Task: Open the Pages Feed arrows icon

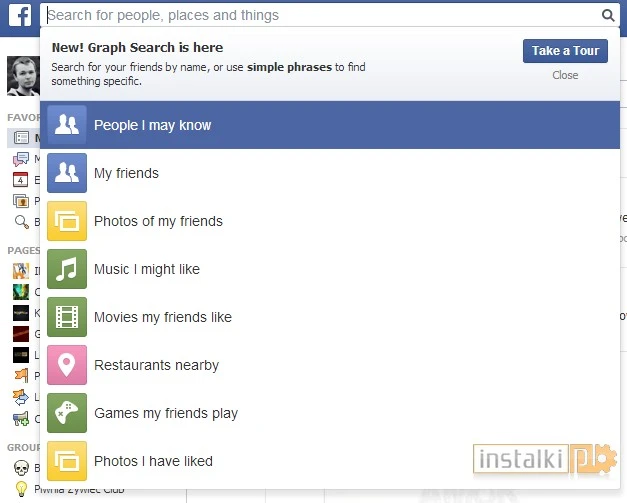Action: pyautogui.click(x=21, y=397)
